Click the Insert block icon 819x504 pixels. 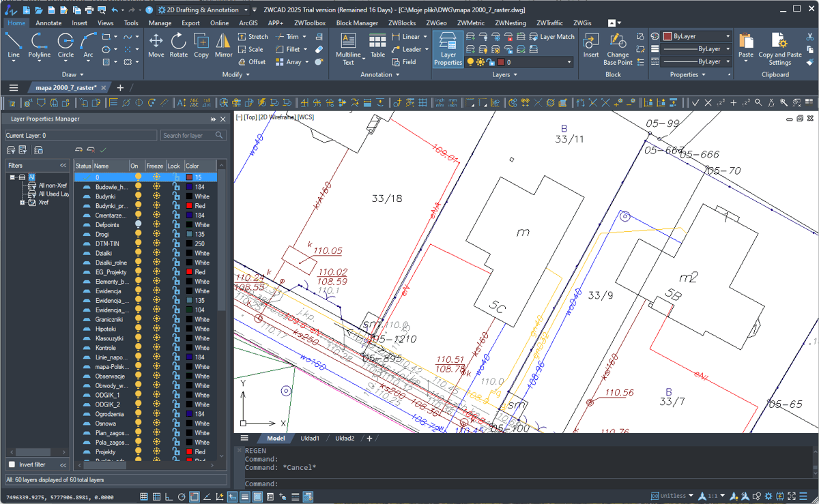point(591,45)
